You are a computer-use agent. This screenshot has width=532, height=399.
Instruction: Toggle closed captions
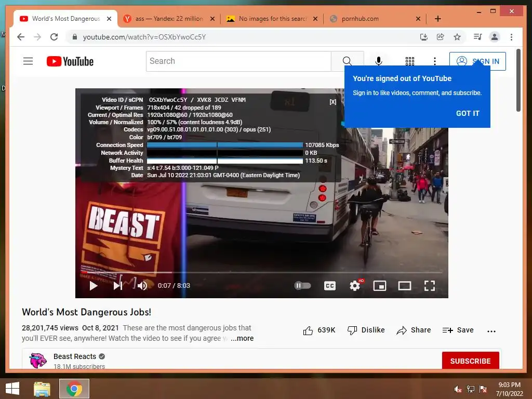[330, 286]
